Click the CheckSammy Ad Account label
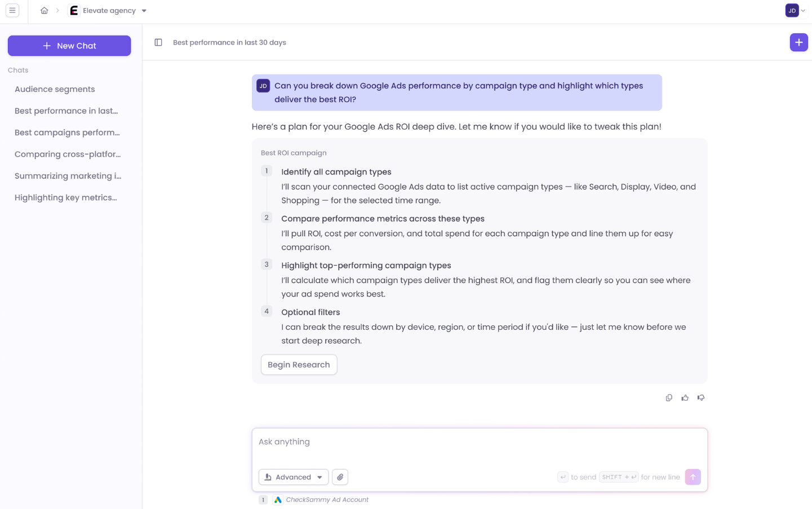Image resolution: width=812 pixels, height=509 pixels. pyautogui.click(x=327, y=500)
